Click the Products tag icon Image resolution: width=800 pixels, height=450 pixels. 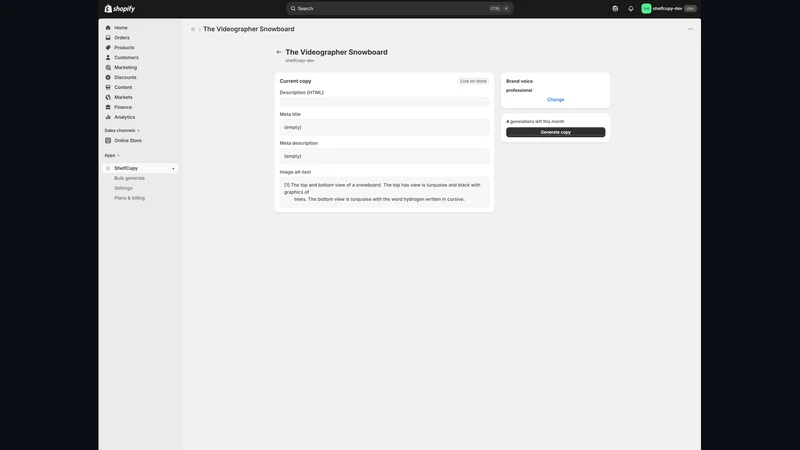pyautogui.click(x=108, y=47)
